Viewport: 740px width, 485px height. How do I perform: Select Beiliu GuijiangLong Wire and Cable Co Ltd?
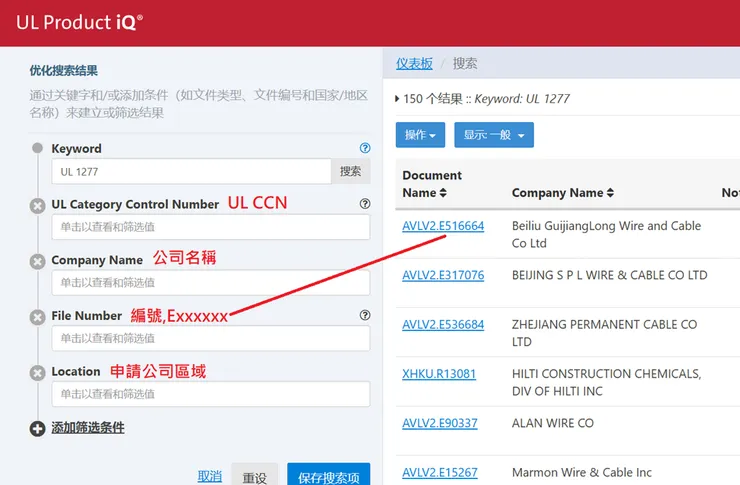606,234
